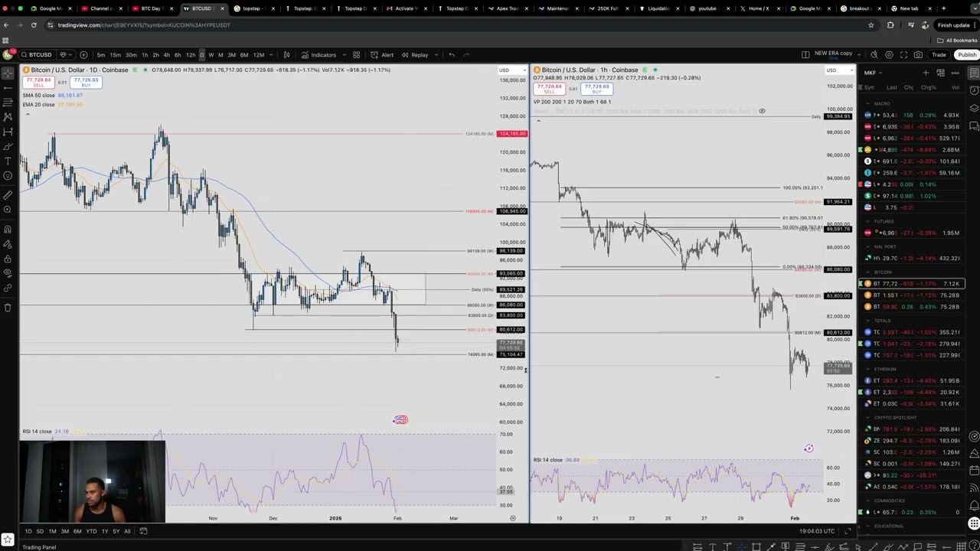Select the YTD range at chart bottom
Viewport: 980px width, 551px height.
[x=91, y=531]
